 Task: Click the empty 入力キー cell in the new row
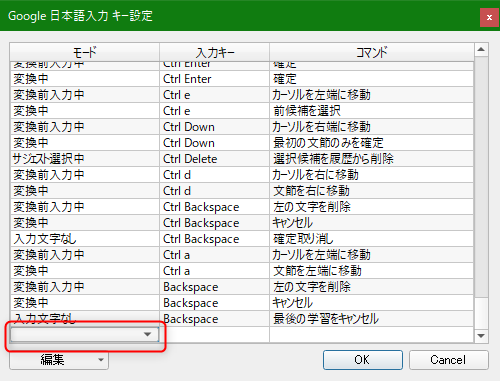click(x=214, y=335)
